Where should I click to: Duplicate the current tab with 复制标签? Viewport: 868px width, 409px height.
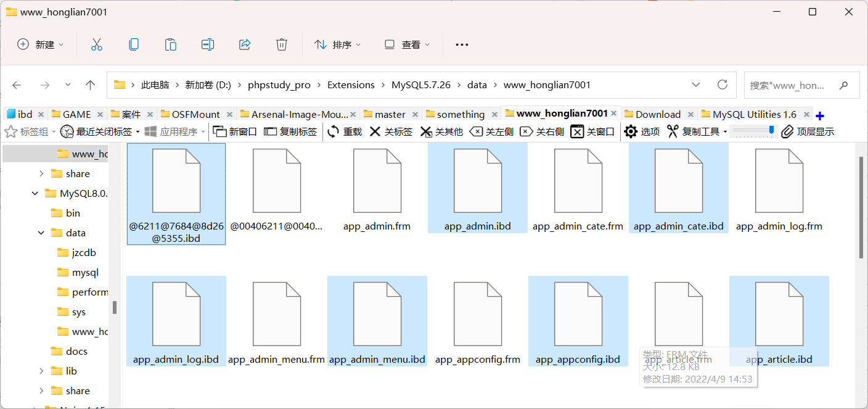290,131
